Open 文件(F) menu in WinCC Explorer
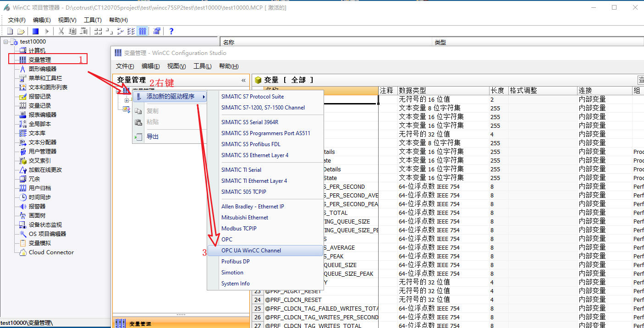 [17, 20]
